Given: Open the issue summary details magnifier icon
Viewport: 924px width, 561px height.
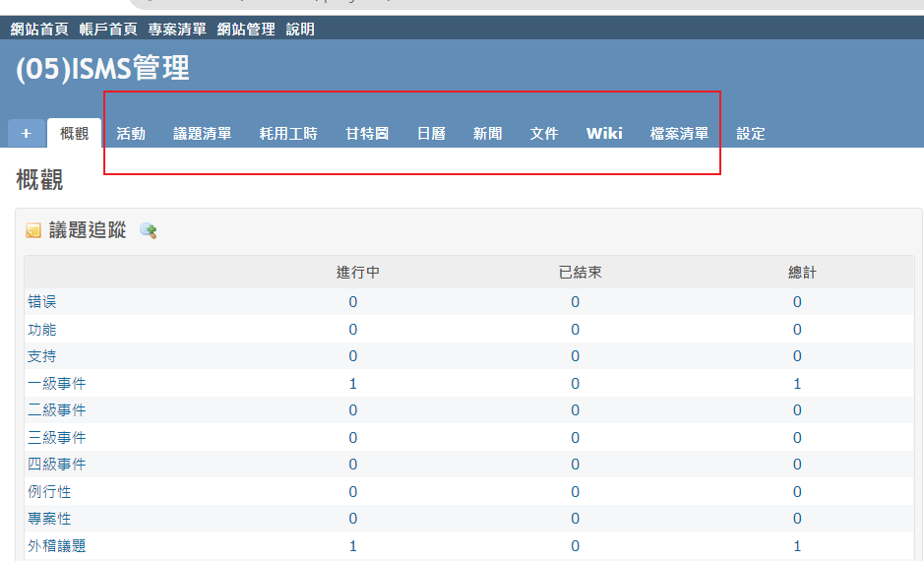Looking at the screenshot, I should coord(148,230).
